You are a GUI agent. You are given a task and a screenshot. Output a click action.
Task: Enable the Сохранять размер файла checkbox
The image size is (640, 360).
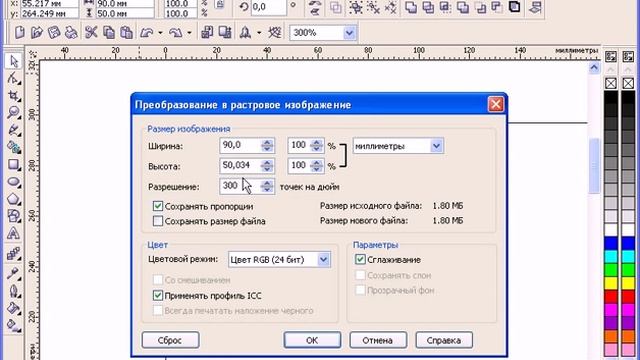[x=158, y=221]
